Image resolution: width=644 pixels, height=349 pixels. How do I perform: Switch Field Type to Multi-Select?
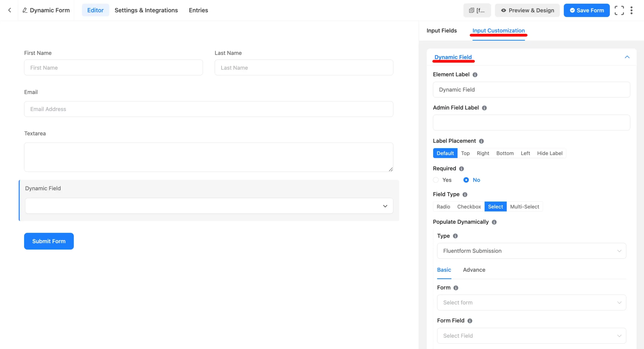pos(525,206)
